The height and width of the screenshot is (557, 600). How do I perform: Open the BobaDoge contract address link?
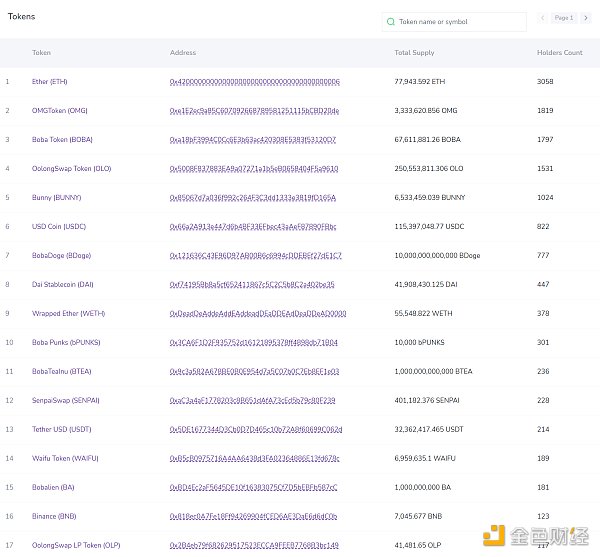coord(256,256)
